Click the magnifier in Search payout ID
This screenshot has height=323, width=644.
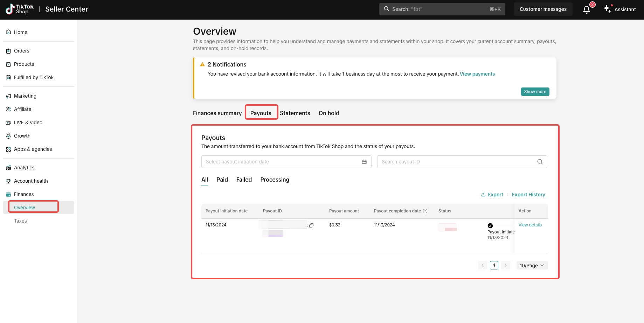[540, 162]
